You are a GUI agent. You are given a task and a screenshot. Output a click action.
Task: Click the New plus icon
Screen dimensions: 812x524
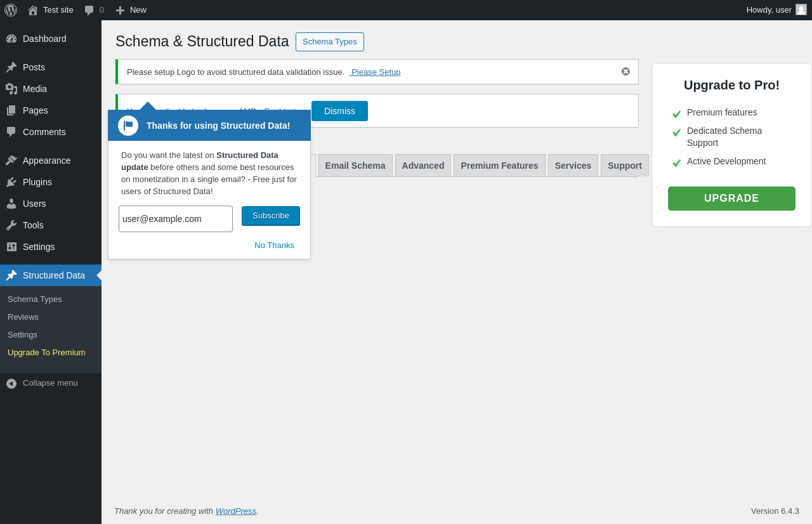[x=120, y=10]
